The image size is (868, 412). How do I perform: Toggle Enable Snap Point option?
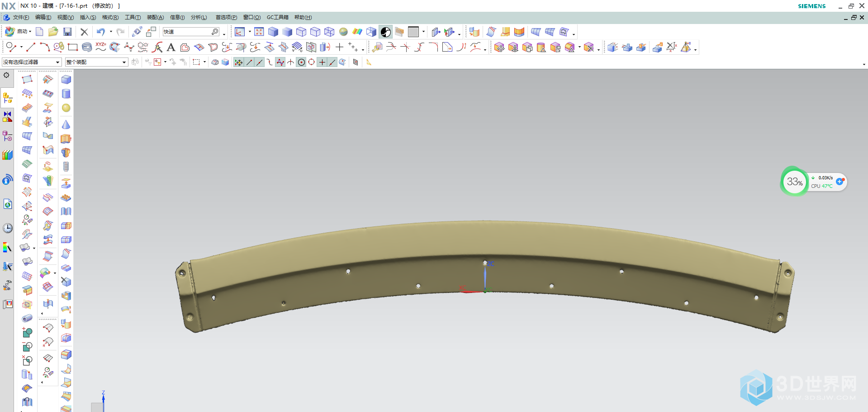point(238,62)
